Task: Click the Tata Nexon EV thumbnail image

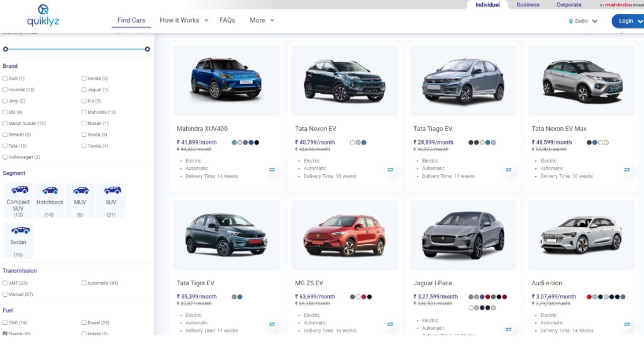Action: pos(345,80)
